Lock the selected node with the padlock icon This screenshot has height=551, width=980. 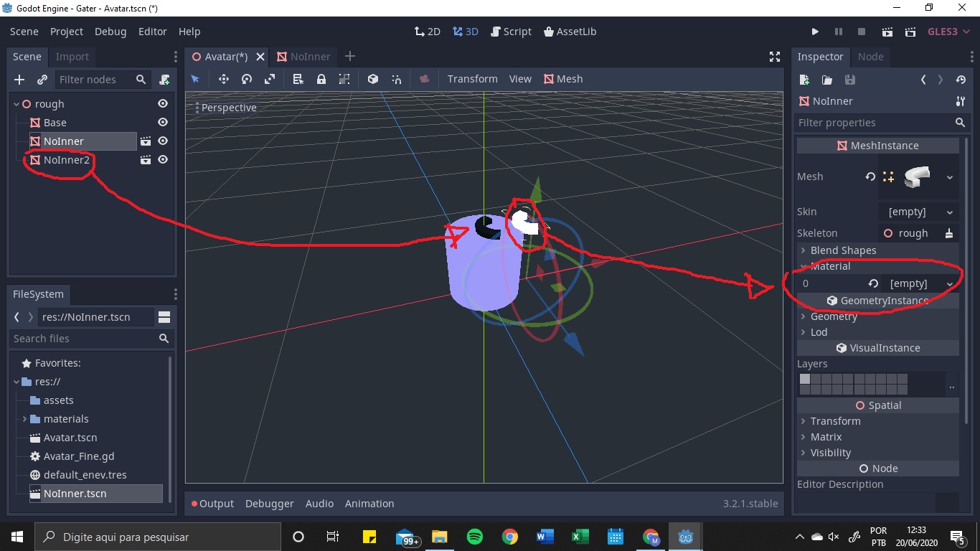[x=321, y=79]
